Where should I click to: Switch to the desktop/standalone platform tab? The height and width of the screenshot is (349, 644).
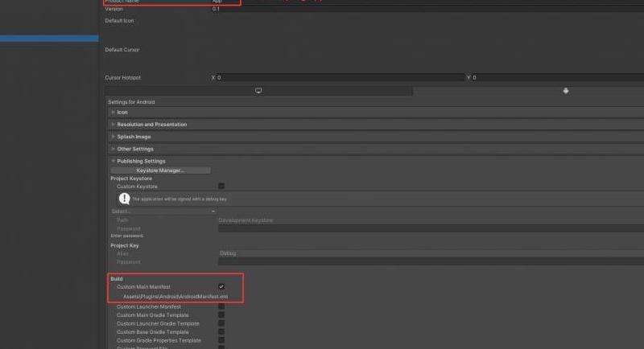(258, 91)
